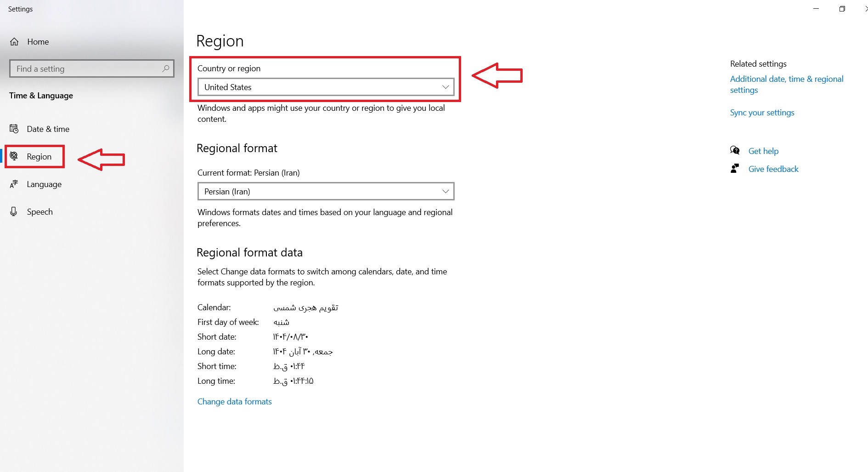Click the chevron on United States combo box
This screenshot has height=472, width=868.
pyautogui.click(x=445, y=87)
